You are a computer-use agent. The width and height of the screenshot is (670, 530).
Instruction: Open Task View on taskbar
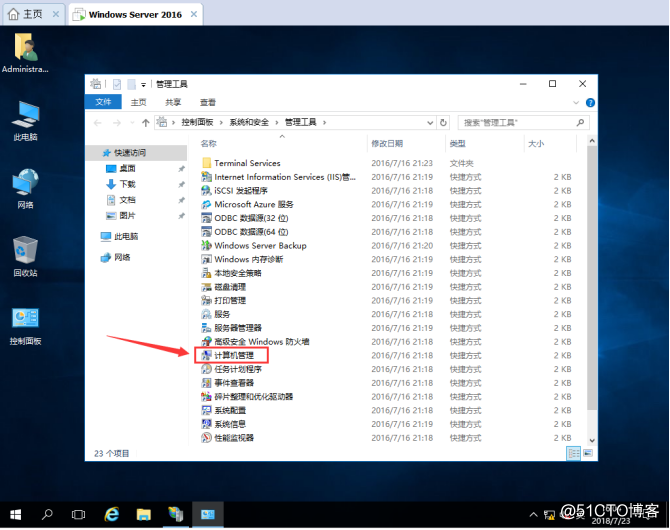click(x=78, y=515)
